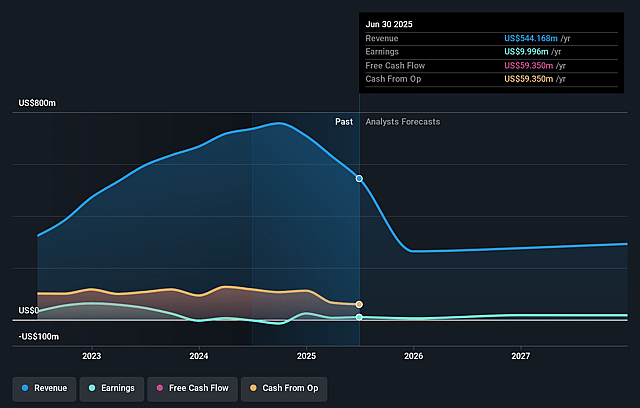Click the Analysts Forecasts label
The image size is (640, 408).
[403, 122]
